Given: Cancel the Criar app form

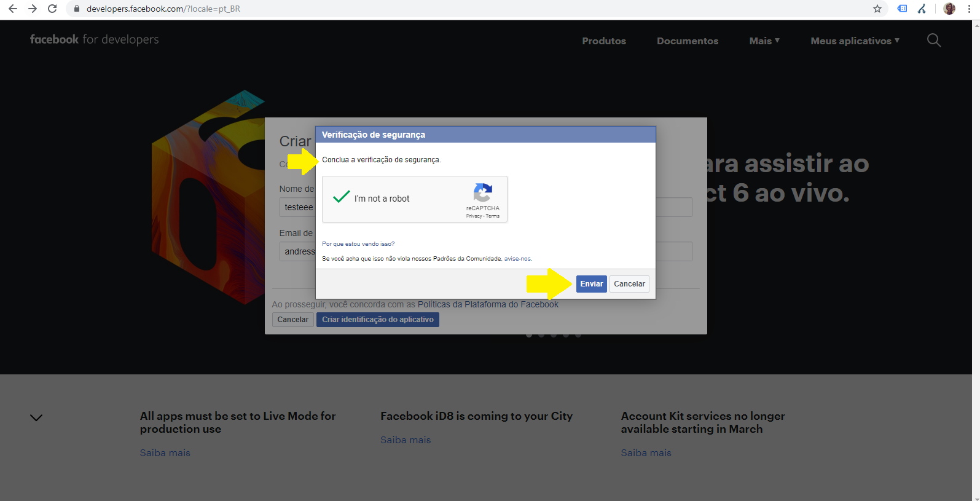Looking at the screenshot, I should tap(292, 320).
